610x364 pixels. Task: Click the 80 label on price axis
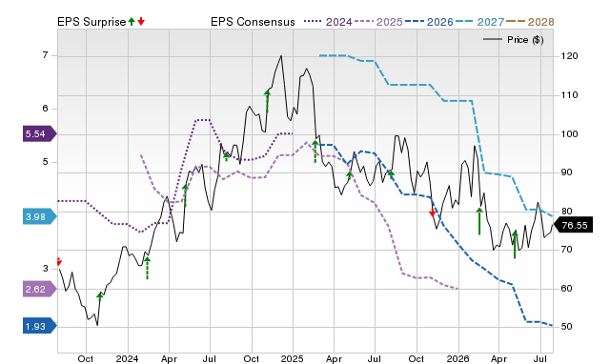pyautogui.click(x=566, y=212)
